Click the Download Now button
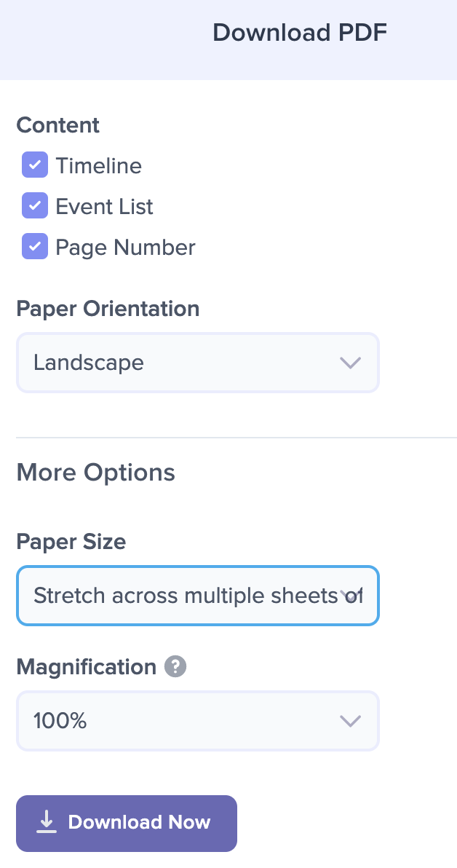 pos(127,823)
